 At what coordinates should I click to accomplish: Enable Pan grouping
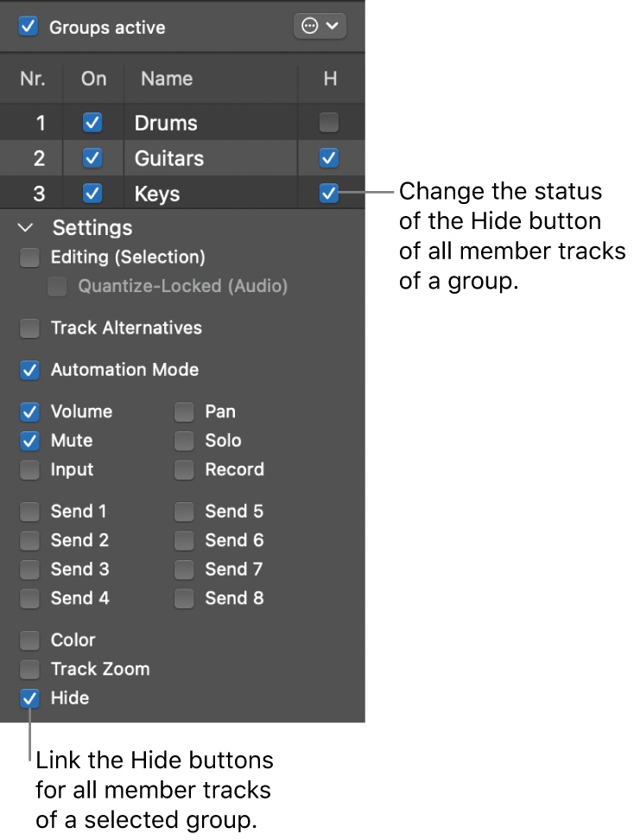tap(183, 411)
